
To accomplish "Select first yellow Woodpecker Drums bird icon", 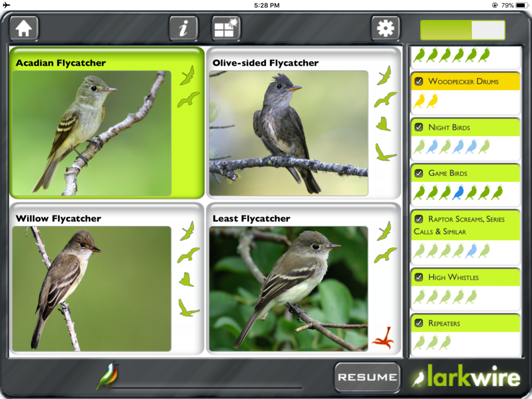I will (419, 101).
